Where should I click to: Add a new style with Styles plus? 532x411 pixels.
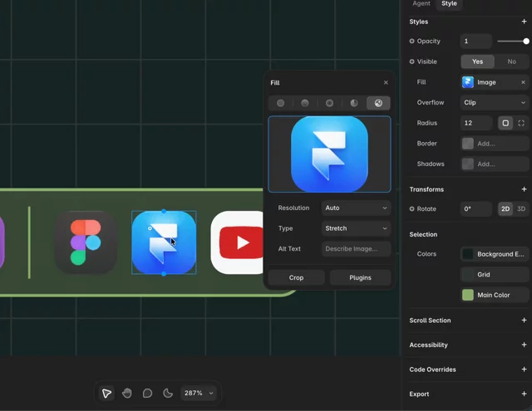524,22
